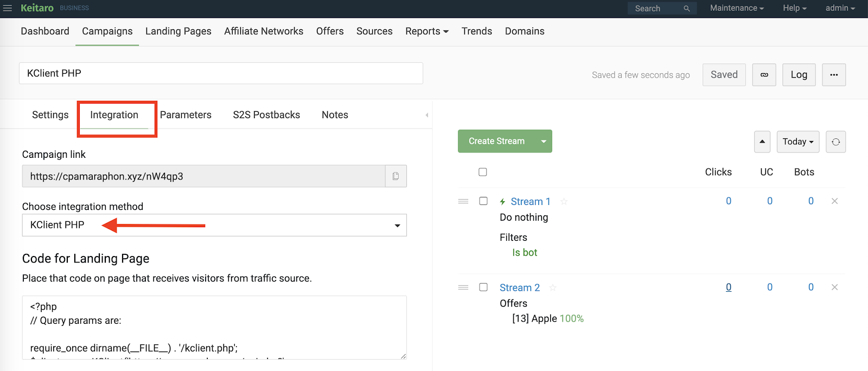The height and width of the screenshot is (371, 868).
Task: Grab the drag handle of Stream 2
Action: pyautogui.click(x=463, y=287)
